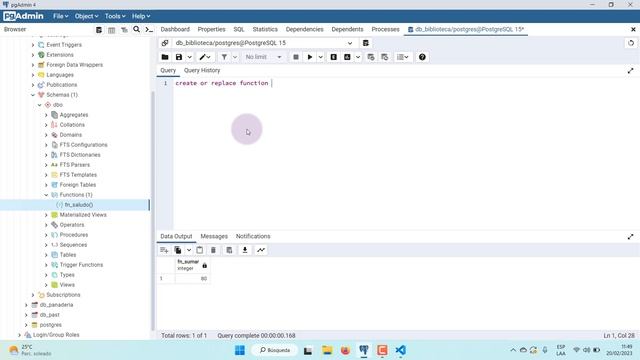Download results as CSV

pos(245,250)
